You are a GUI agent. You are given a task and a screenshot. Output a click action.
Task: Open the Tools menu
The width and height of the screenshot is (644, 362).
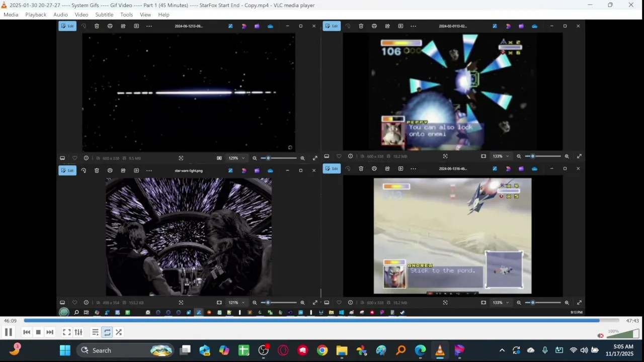(x=126, y=15)
